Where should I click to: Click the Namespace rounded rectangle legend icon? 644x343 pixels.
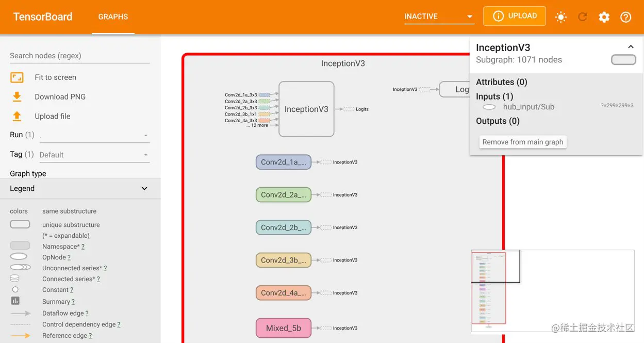20,246
